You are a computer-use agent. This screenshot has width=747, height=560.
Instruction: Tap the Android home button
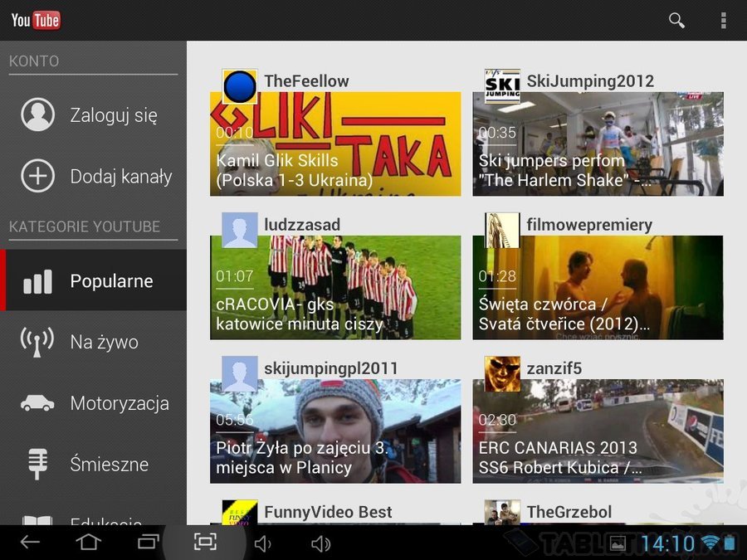(x=89, y=542)
